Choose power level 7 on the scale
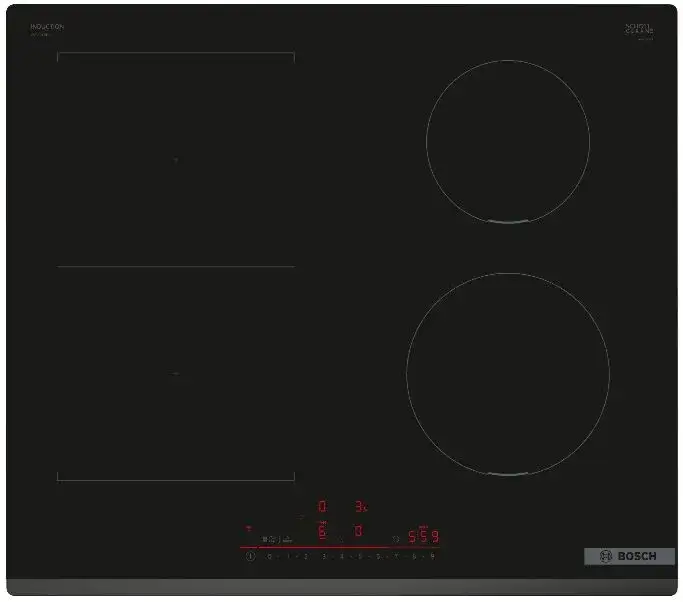683x602 pixels. pyautogui.click(x=396, y=556)
